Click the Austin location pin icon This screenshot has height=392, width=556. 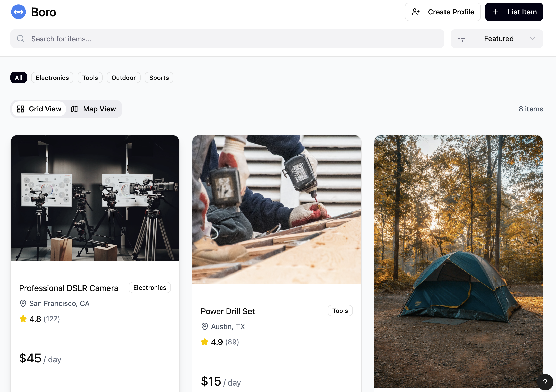tap(205, 326)
